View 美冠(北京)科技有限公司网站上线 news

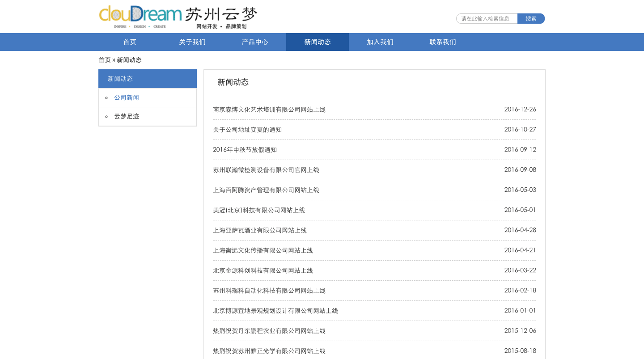pyautogui.click(x=259, y=210)
